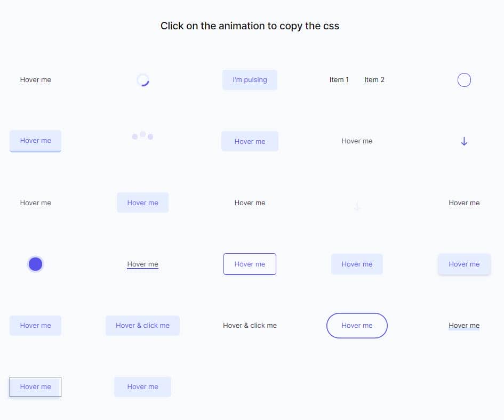The width and height of the screenshot is (504, 420).
Task: Click the plain-text "Hover & click me" label
Action: tap(250, 325)
